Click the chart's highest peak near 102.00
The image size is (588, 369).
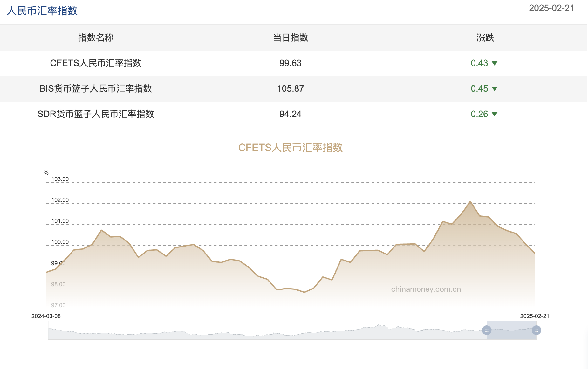[470, 202]
